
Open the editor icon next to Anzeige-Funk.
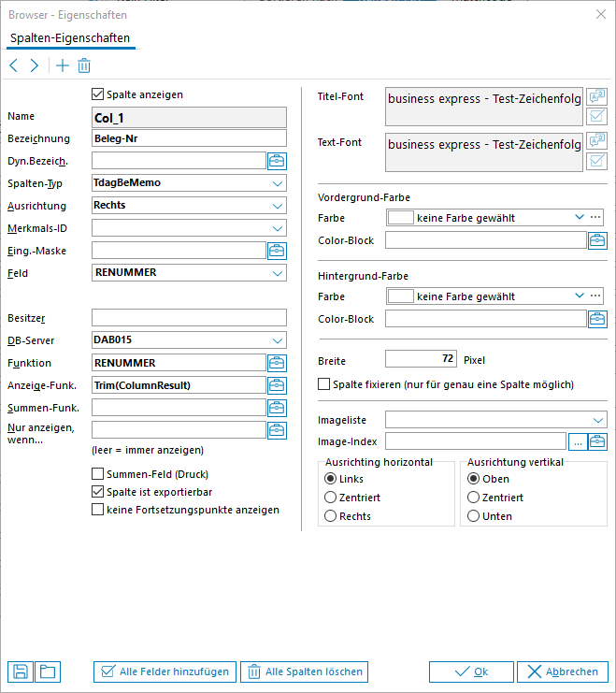[277, 385]
